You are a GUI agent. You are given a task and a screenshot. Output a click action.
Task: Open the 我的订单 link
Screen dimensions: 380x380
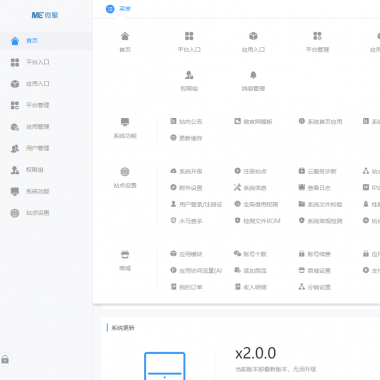pyautogui.click(x=186, y=287)
